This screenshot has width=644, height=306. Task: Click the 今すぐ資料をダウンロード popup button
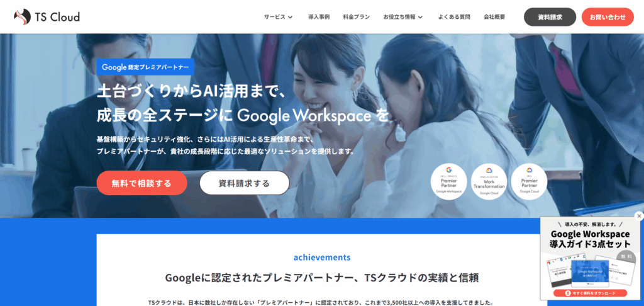pyautogui.click(x=590, y=293)
